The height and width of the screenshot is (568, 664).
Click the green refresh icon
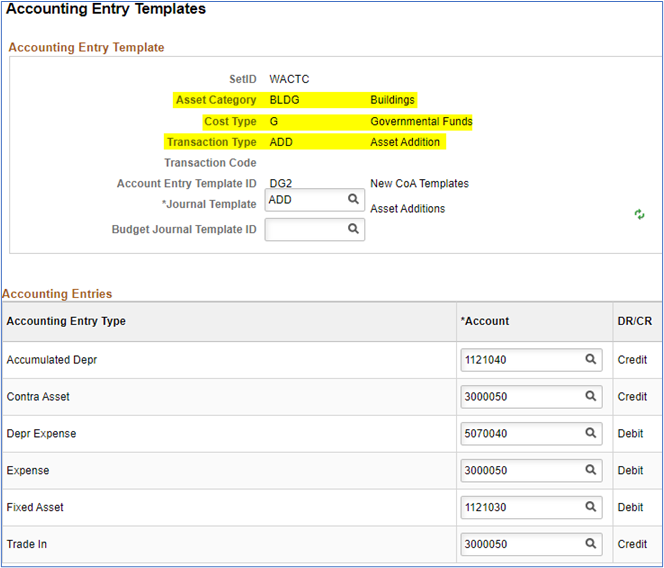tap(640, 215)
